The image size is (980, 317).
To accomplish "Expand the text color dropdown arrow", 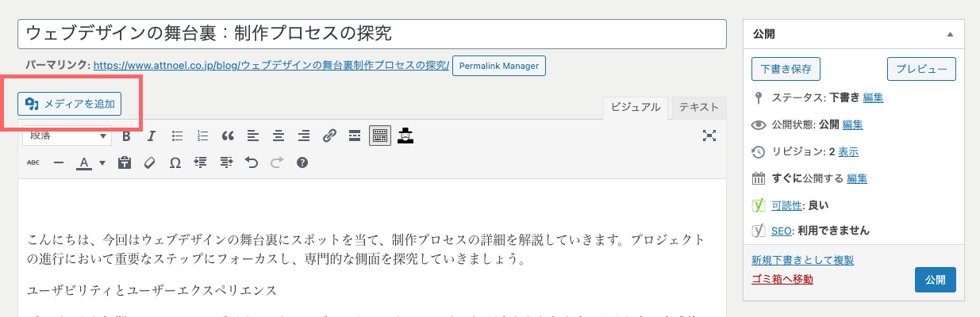I will [102, 162].
